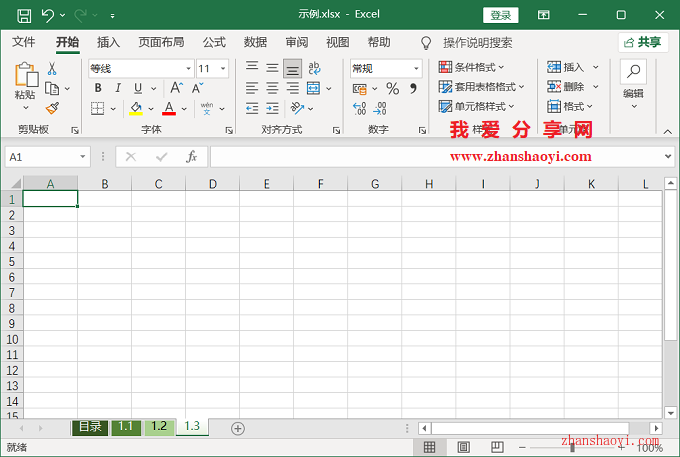680x457 pixels.
Task: Align cell text right
Action: point(293,88)
